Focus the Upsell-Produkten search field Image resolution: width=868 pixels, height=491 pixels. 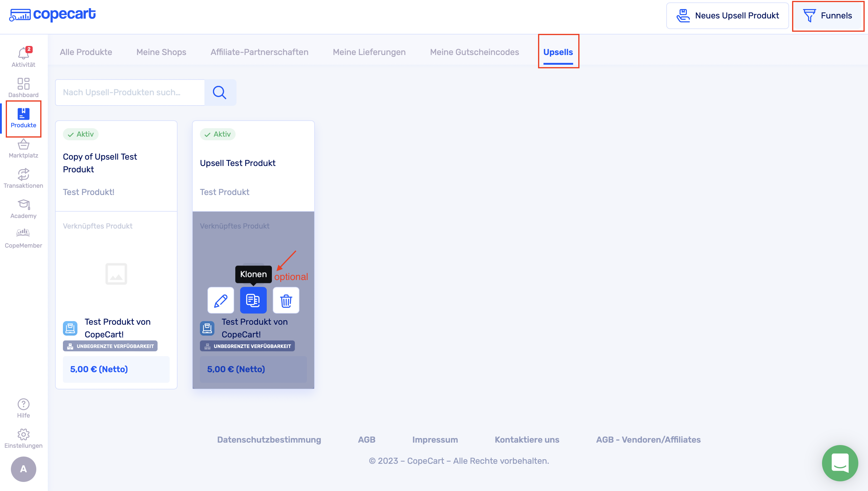(x=130, y=93)
